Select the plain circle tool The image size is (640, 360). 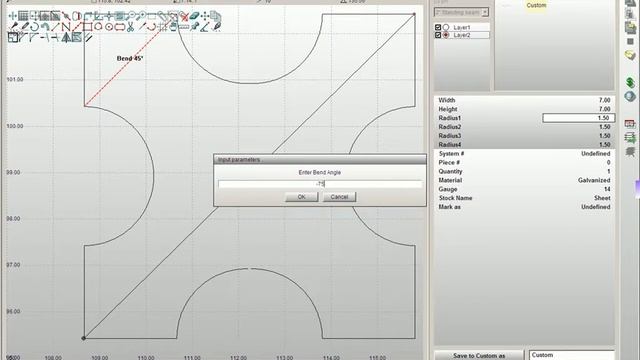[98, 27]
